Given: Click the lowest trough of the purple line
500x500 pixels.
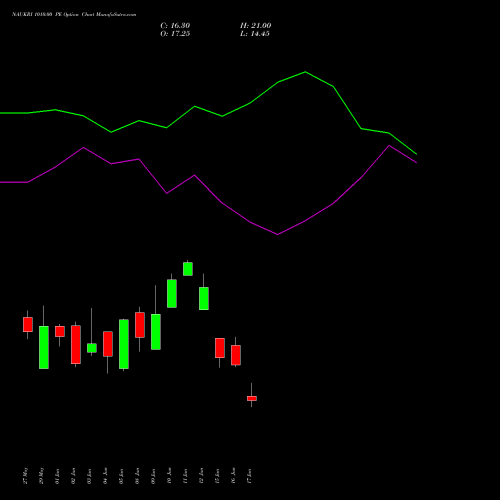Looking at the screenshot, I should coord(277,234).
